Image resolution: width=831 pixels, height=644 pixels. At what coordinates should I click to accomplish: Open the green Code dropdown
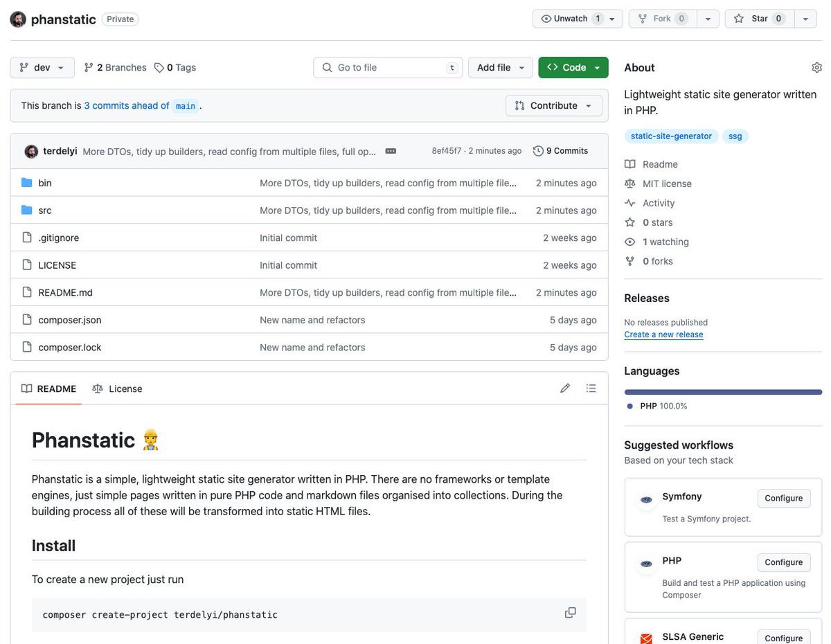tap(573, 67)
